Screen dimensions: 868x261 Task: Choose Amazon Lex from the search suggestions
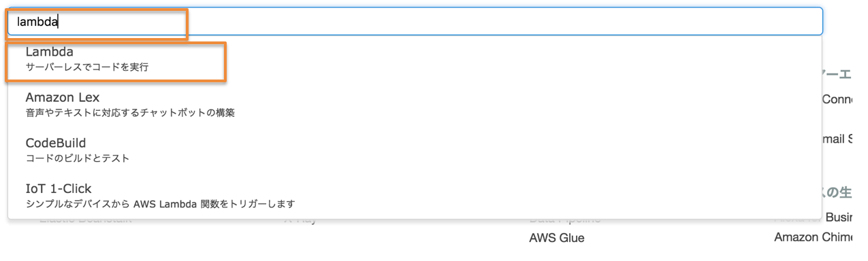[415, 105]
